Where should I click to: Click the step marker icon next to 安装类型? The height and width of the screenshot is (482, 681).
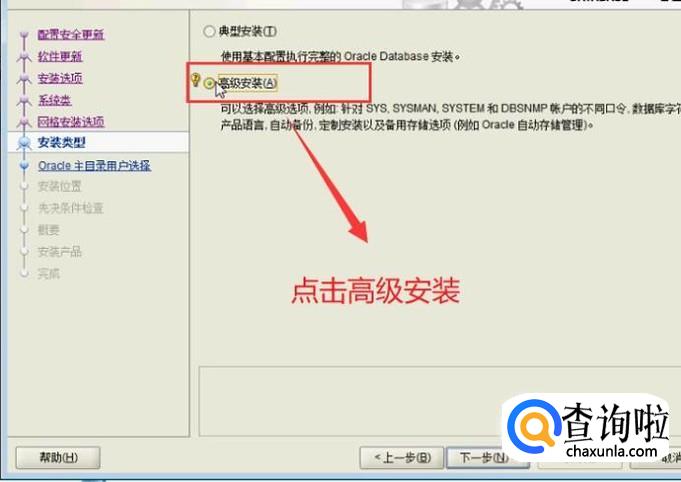pos(24,142)
